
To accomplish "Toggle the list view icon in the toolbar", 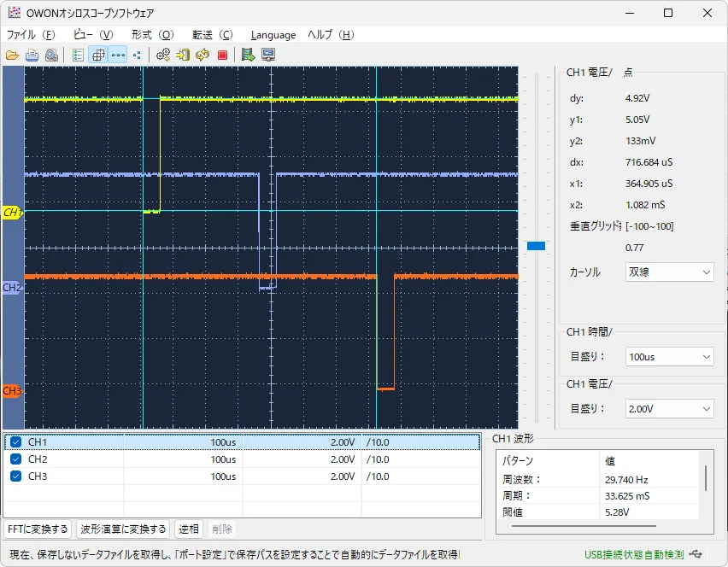I will [x=78, y=56].
